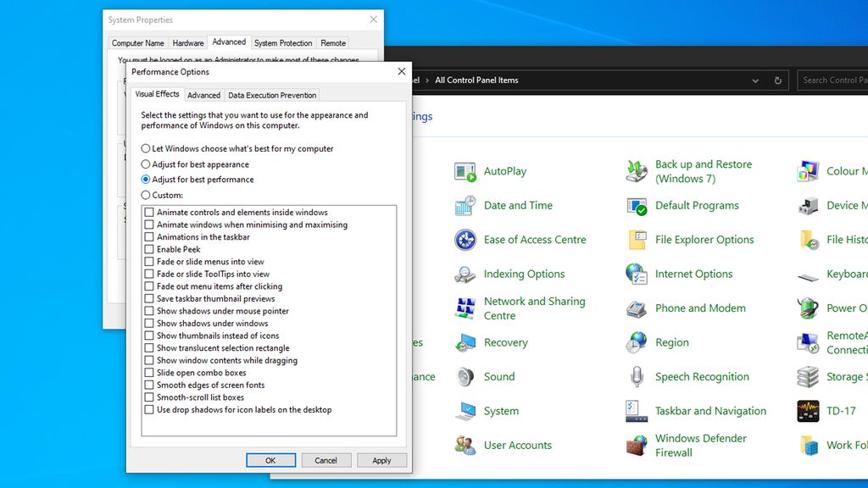Image resolution: width=868 pixels, height=488 pixels.
Task: Open the Work Folders icon
Action: [x=808, y=446]
